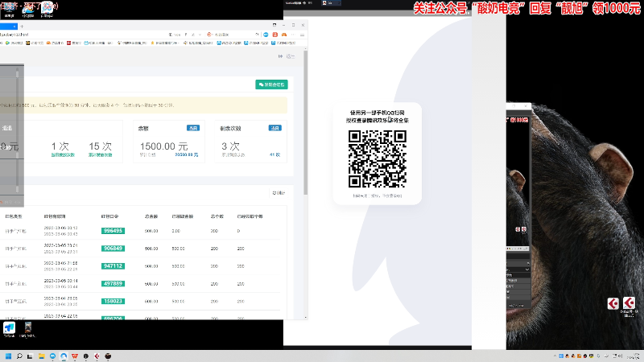This screenshot has width=644, height=362.
Task: Open WPS Office from the taskbar
Action: pyautogui.click(x=75, y=356)
